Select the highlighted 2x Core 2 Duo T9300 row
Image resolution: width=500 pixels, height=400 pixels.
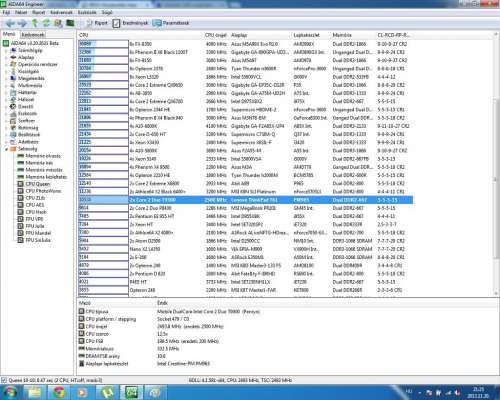point(246,200)
